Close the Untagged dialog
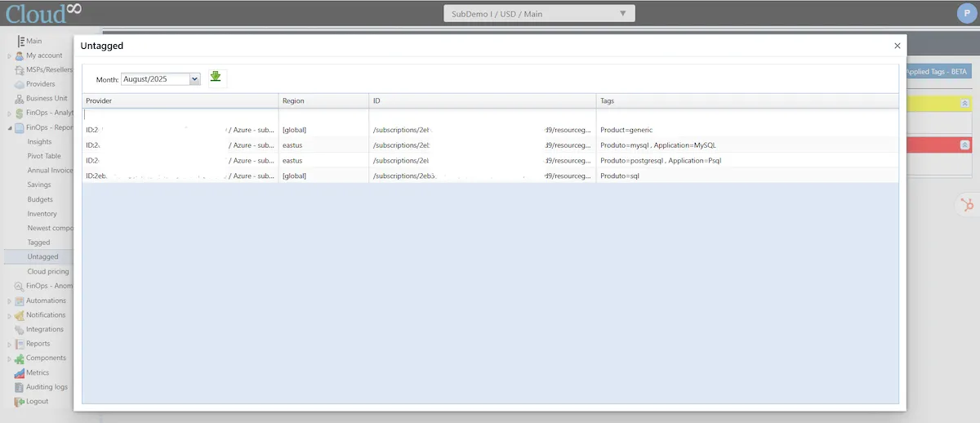Viewport: 980px width, 423px height. (x=898, y=46)
